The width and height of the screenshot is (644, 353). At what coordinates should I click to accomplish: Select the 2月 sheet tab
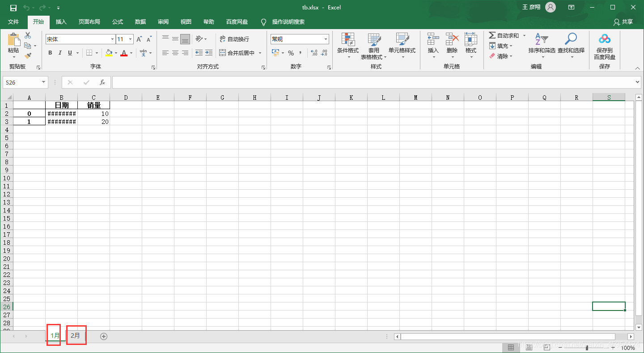pyautogui.click(x=76, y=336)
